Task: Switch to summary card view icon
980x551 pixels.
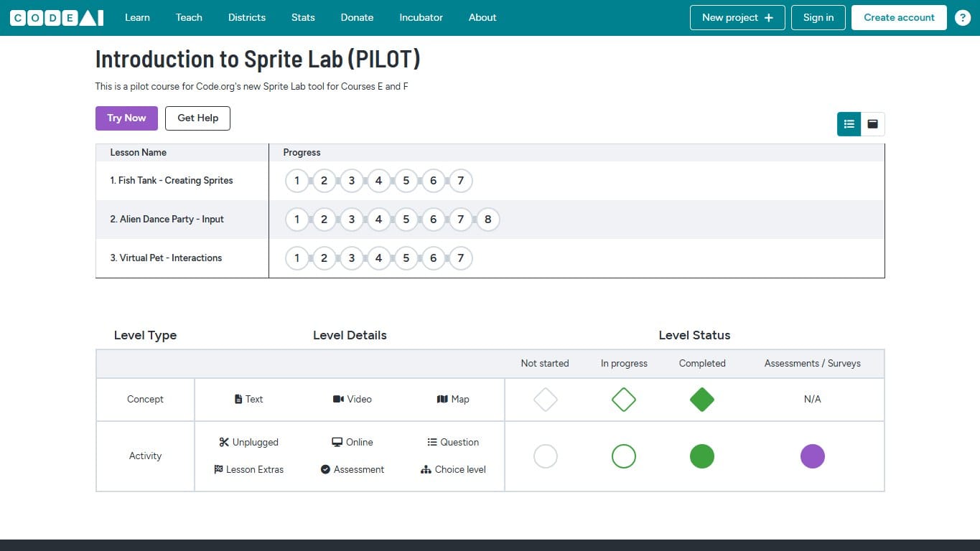Action: point(873,124)
